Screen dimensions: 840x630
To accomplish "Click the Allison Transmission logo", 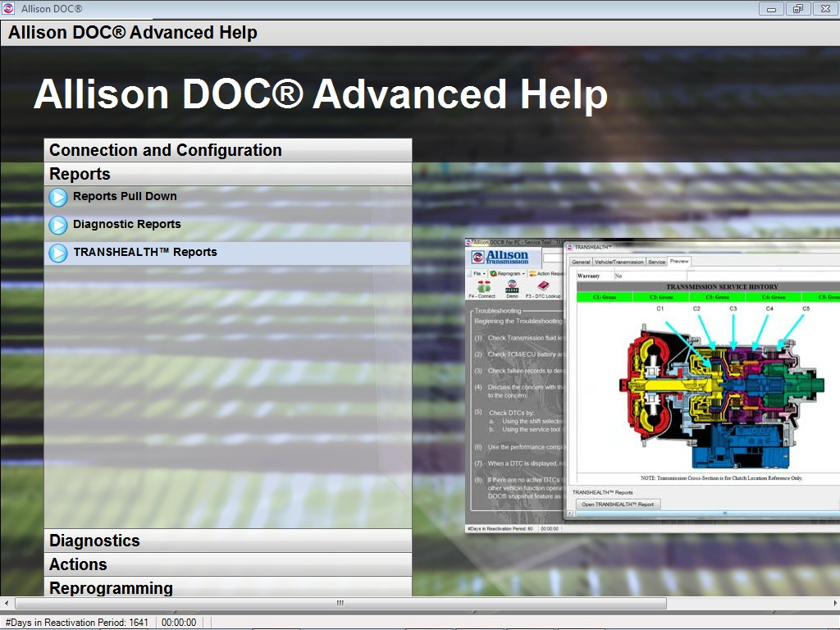I will (x=501, y=257).
